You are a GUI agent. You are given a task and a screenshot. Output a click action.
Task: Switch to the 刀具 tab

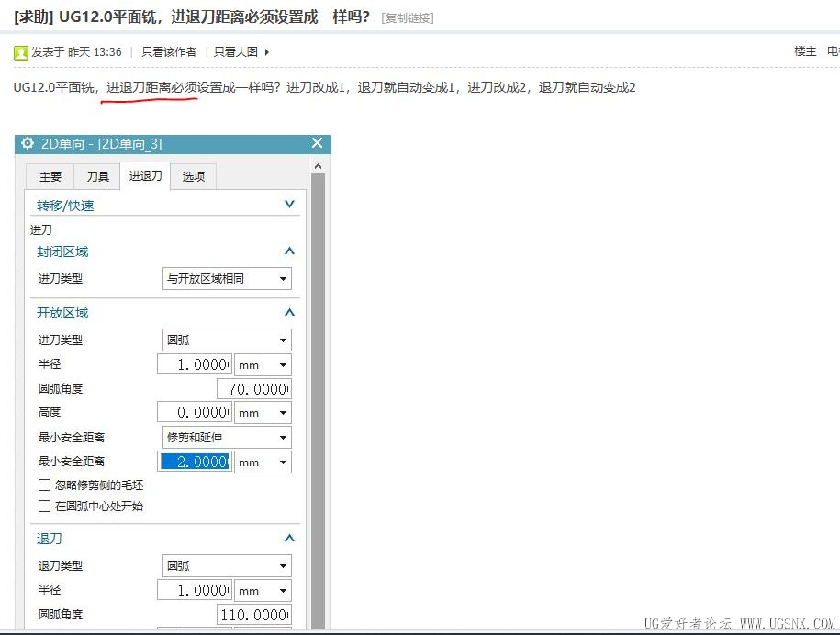[x=97, y=176]
